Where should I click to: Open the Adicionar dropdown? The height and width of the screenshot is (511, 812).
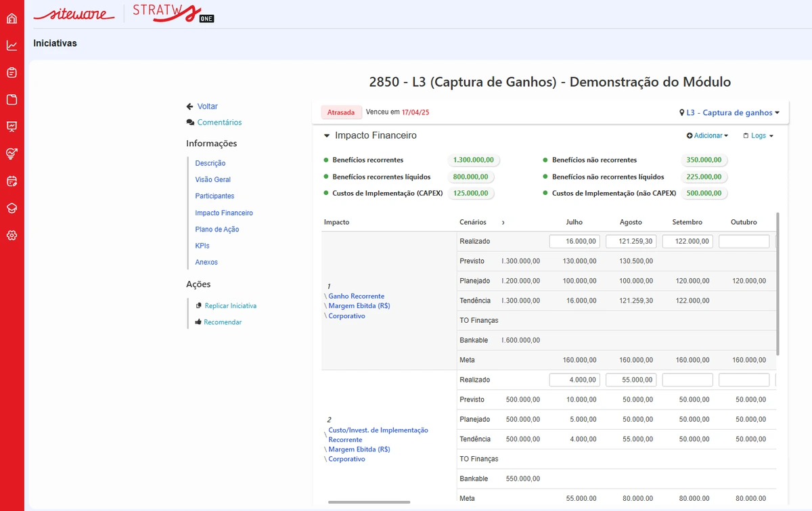pos(707,136)
